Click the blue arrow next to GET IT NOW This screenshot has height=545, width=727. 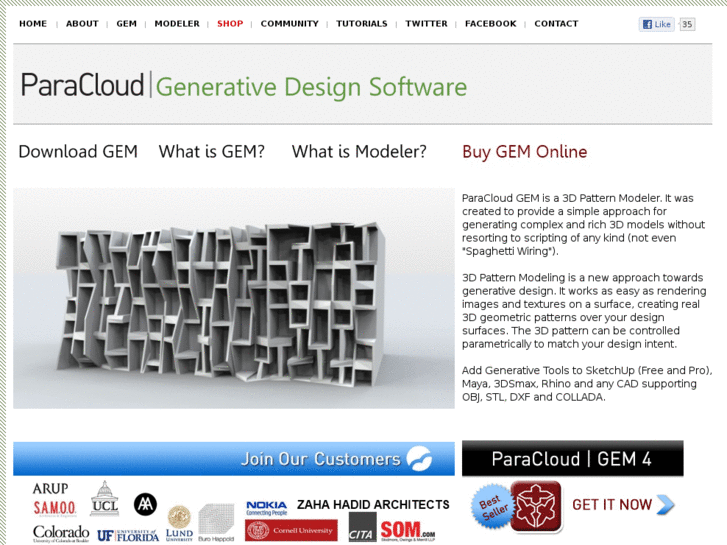pos(666,505)
